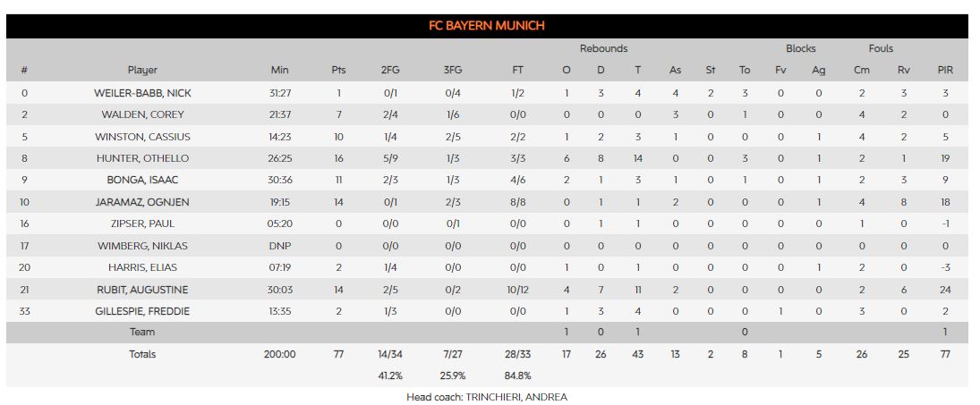
Task: Click on ZIPSER, PAUL
Action: [142, 224]
